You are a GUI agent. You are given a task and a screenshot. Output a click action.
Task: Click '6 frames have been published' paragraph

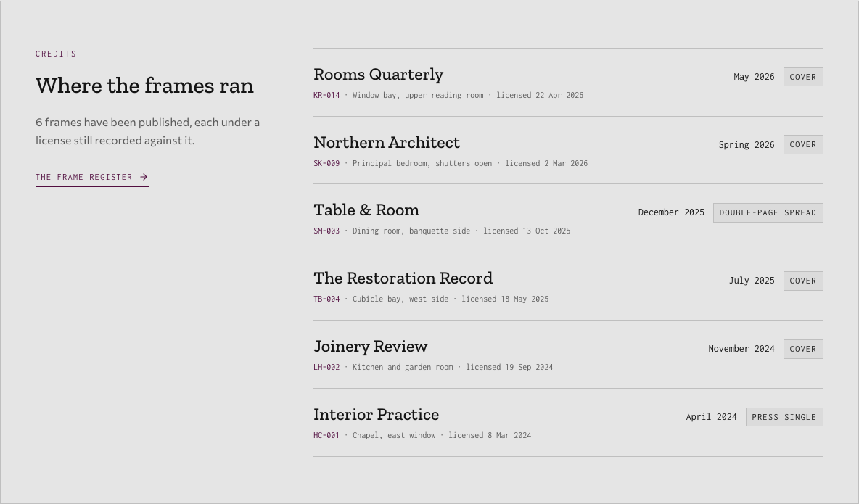[x=148, y=131]
